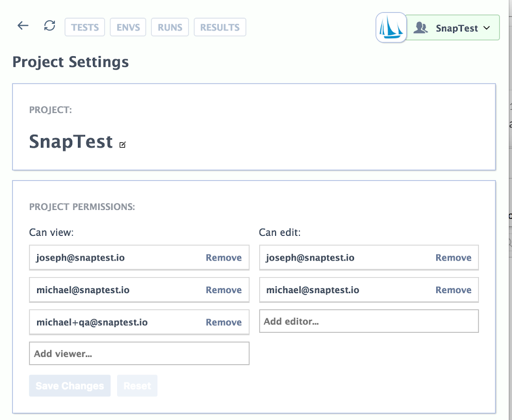This screenshot has height=420, width=512.
Task: Focus the Add editor input field
Action: (x=369, y=321)
